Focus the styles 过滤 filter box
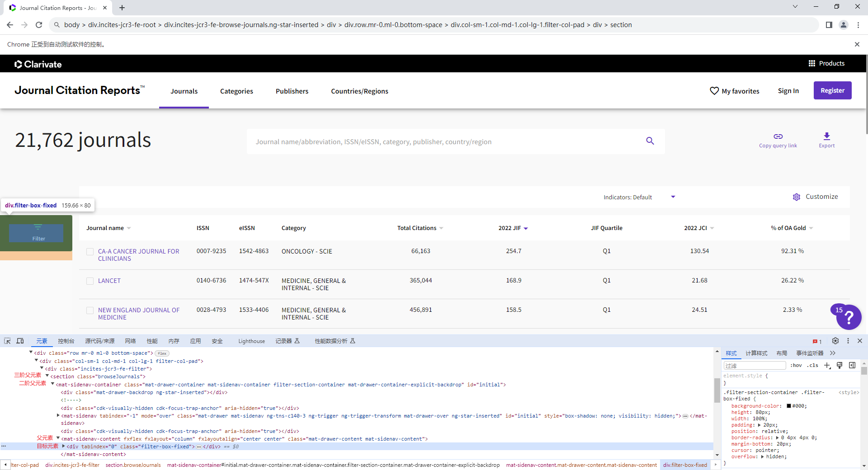 click(755, 366)
